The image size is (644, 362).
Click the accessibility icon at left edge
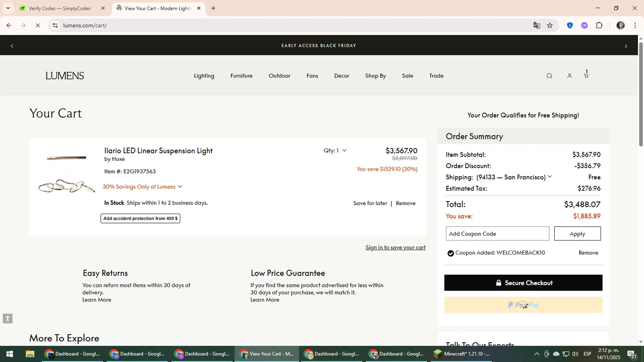click(7, 318)
